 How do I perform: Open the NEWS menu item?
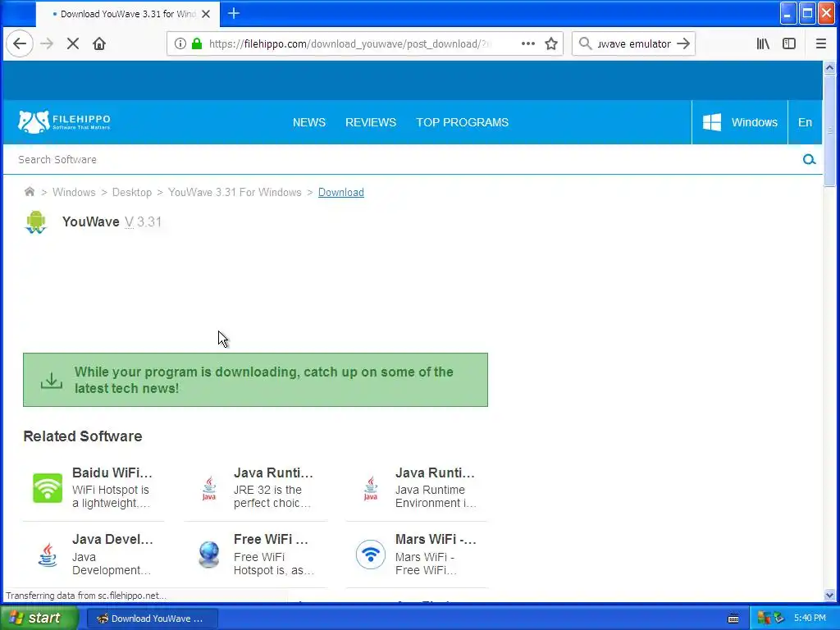click(x=309, y=122)
